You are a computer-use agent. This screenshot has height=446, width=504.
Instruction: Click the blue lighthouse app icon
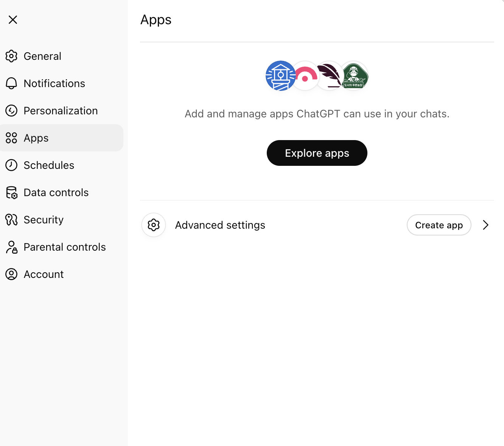(x=280, y=76)
